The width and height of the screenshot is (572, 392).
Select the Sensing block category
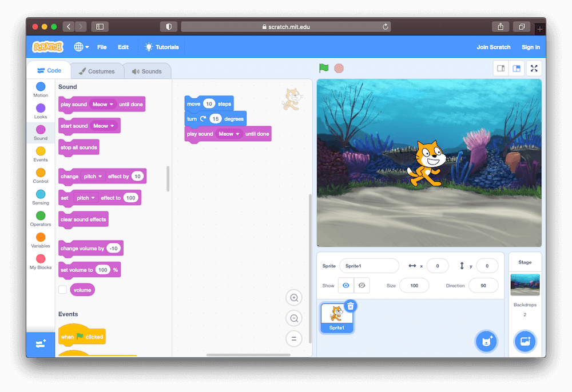click(41, 197)
